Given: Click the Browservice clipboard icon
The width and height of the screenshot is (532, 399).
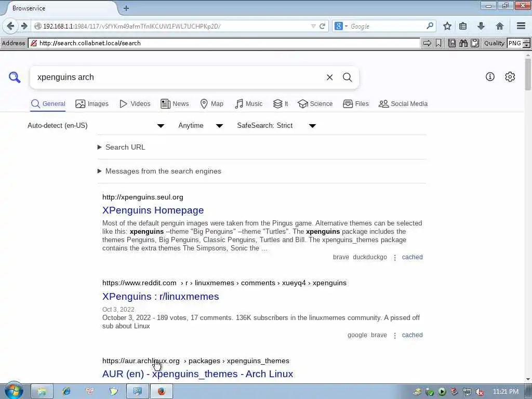Looking at the screenshot, I should tap(475, 43).
